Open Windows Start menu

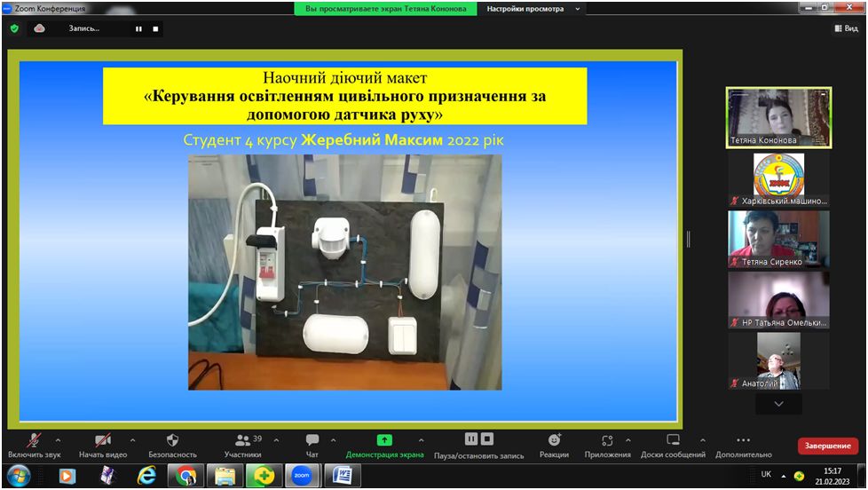(18, 476)
